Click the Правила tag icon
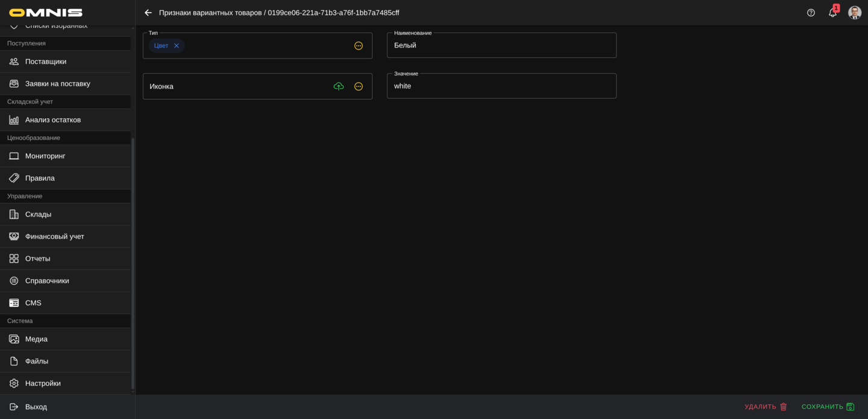868x419 pixels. [x=14, y=178]
